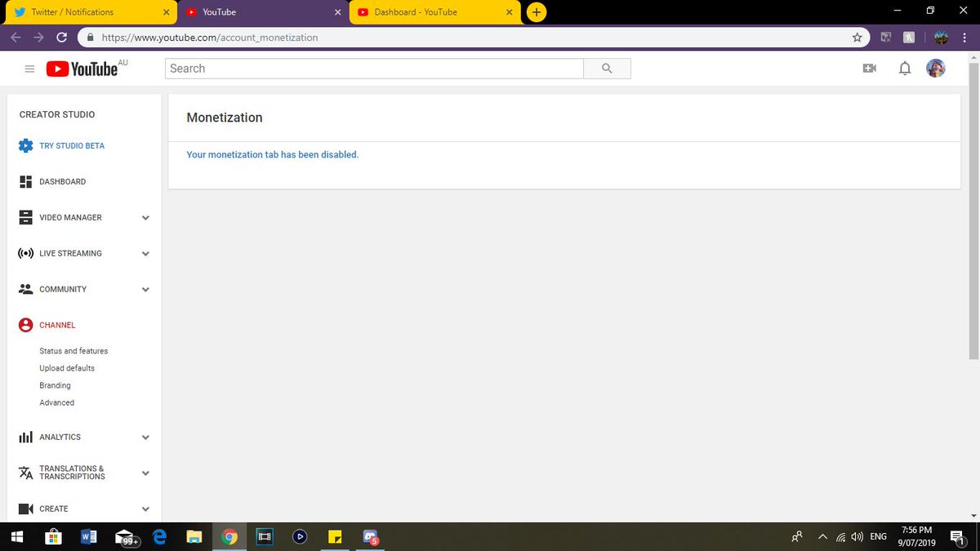The width and height of the screenshot is (980, 551).
Task: Expand the Community section
Action: coord(145,290)
